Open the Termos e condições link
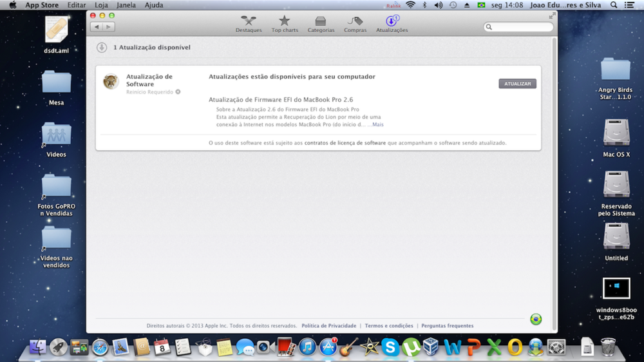This screenshot has height=362, width=644. (x=389, y=326)
